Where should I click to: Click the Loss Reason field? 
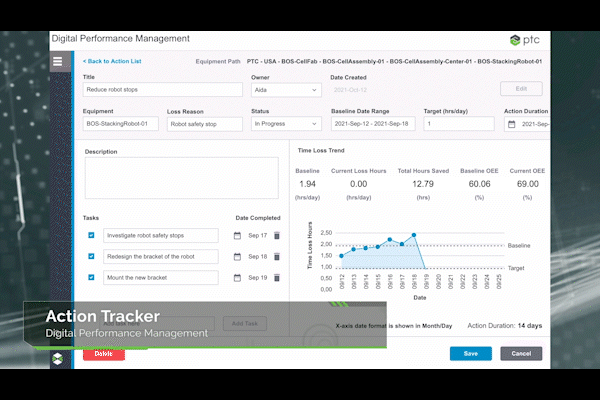coord(205,124)
